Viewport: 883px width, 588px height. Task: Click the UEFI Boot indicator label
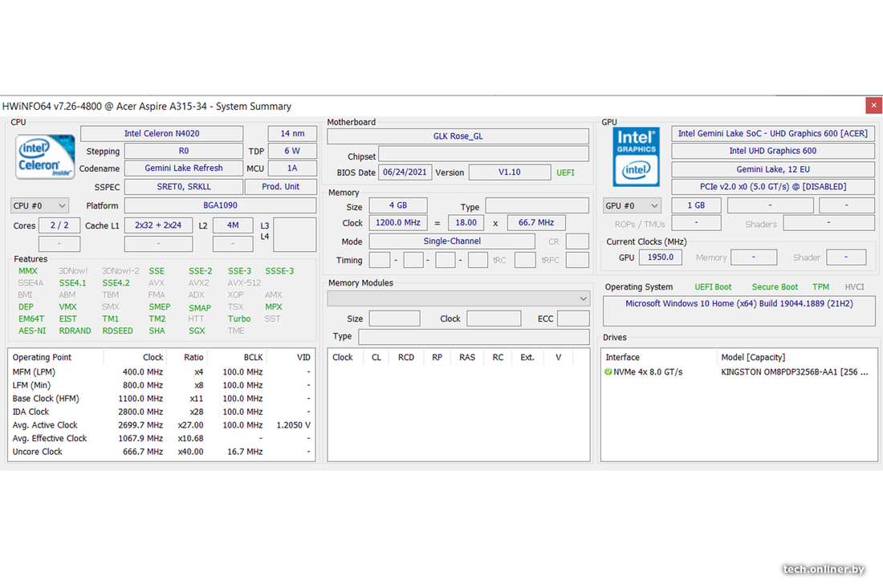pos(713,287)
